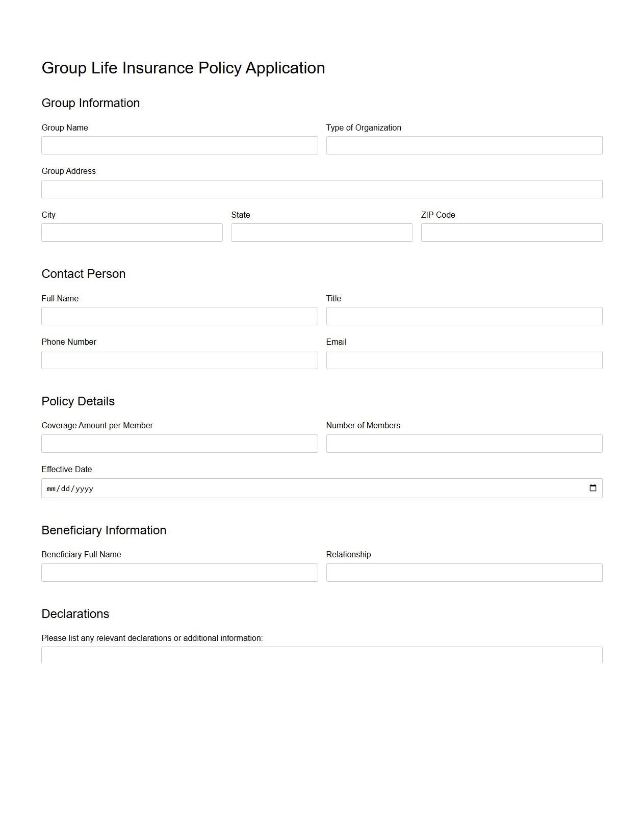644x826 pixels.
Task: Click into the Relationship field
Action: point(464,573)
